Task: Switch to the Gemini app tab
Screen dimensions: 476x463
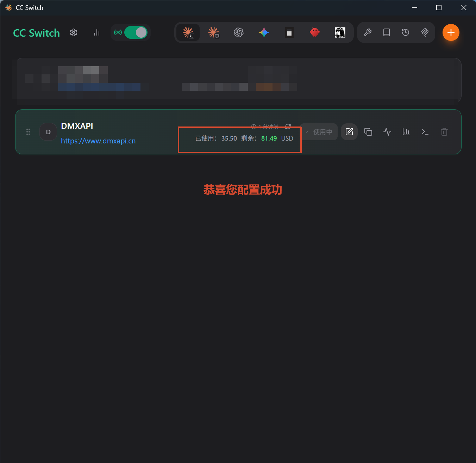Action: [264, 32]
